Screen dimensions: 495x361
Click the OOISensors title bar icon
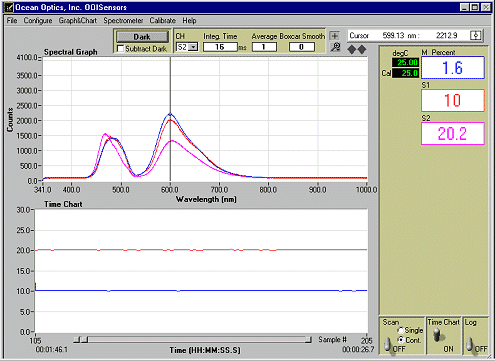point(9,7)
